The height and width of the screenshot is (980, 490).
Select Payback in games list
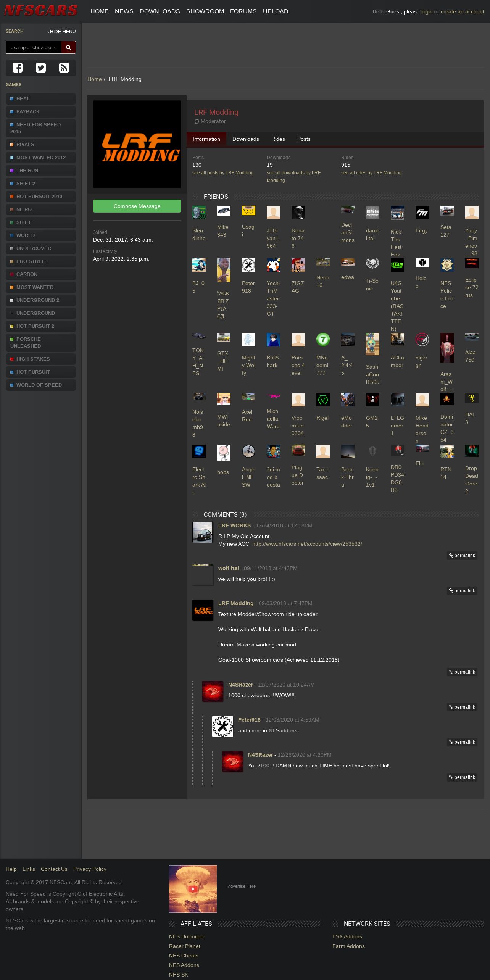[41, 112]
